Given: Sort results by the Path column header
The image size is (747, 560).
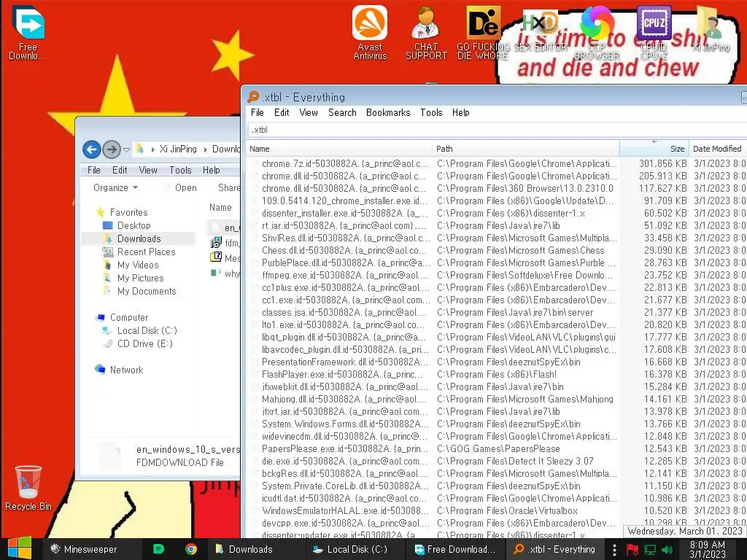Looking at the screenshot, I should tap(525, 149).
